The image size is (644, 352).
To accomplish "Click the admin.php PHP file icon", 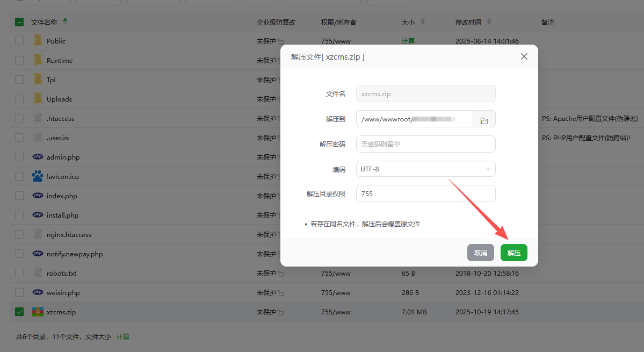I will coord(38,157).
